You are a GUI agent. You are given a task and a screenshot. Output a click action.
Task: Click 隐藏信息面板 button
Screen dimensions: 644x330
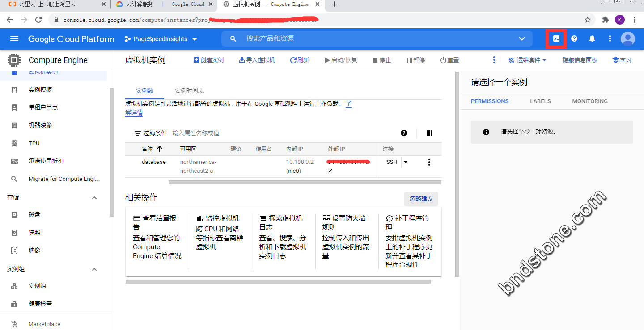(580, 60)
